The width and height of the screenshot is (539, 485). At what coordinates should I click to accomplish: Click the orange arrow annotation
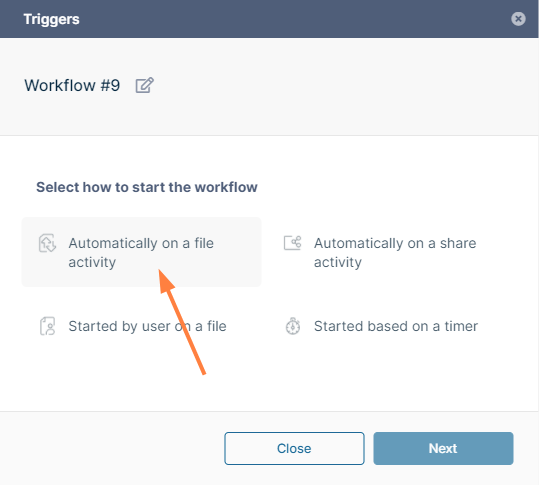pos(182,322)
